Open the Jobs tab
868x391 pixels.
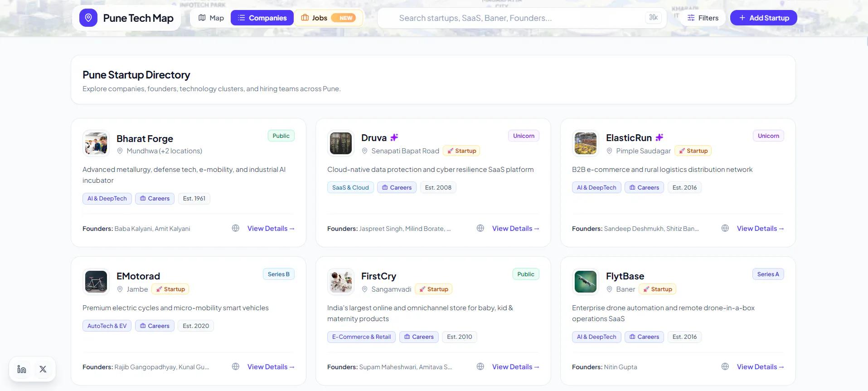point(329,18)
